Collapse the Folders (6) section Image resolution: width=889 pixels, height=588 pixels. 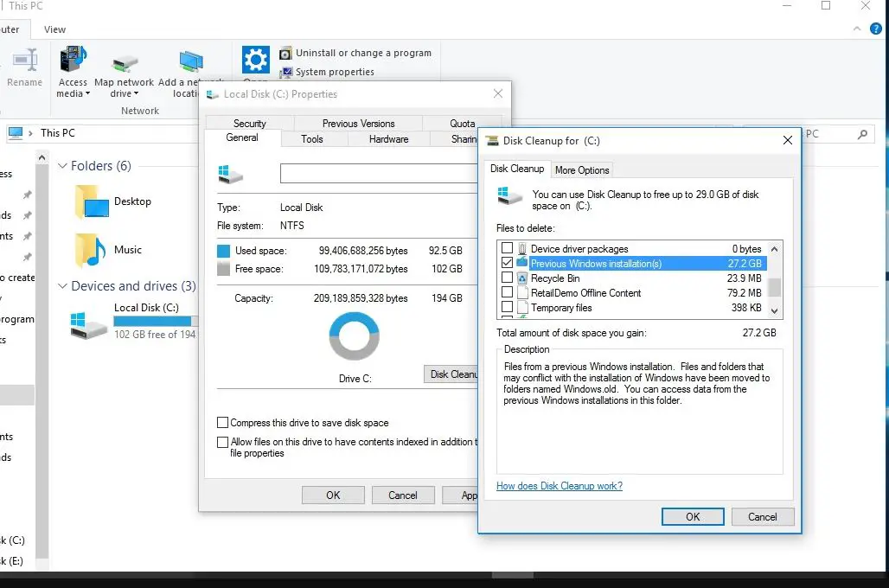point(61,165)
